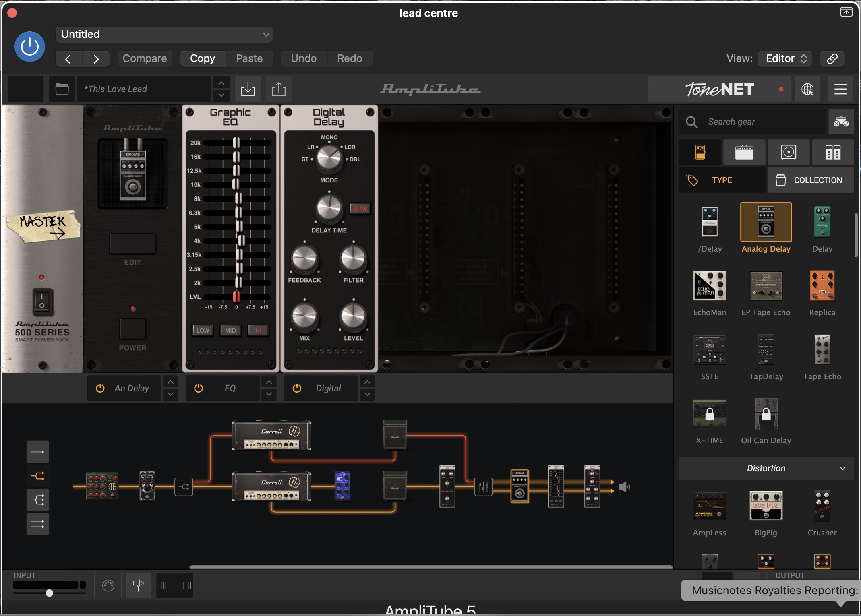Click EQ slot up chevron
This screenshot has height=616, width=861.
pos(269,382)
